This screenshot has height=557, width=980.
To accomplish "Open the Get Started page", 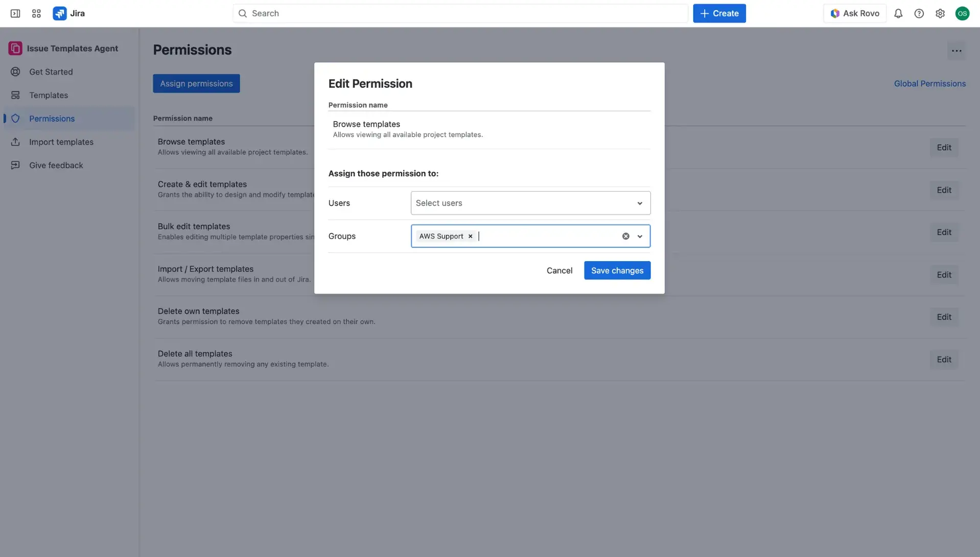I will tap(51, 72).
